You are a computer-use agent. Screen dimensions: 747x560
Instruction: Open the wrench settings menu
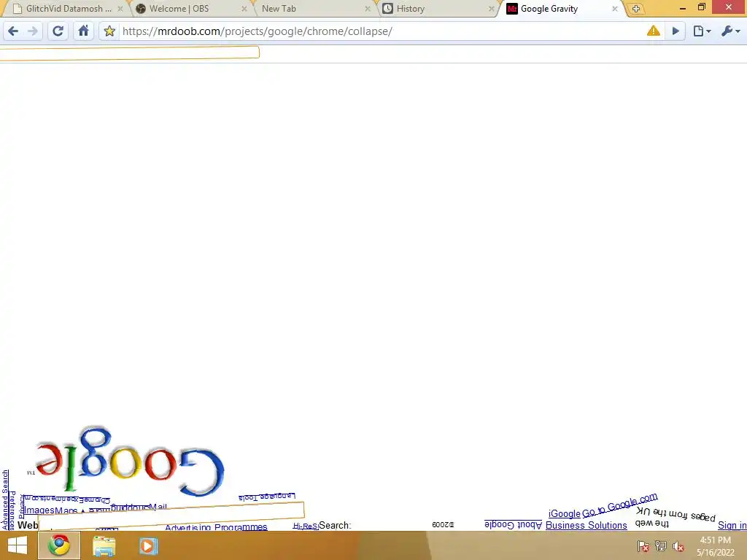pyautogui.click(x=731, y=31)
